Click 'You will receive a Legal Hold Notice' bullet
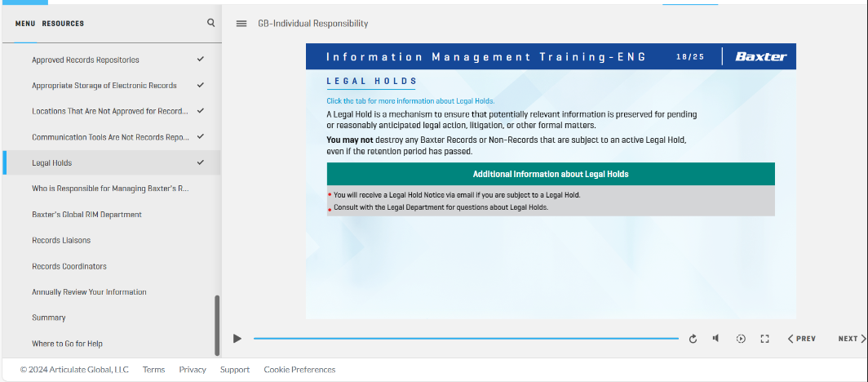The height and width of the screenshot is (382, 868). coord(457,195)
